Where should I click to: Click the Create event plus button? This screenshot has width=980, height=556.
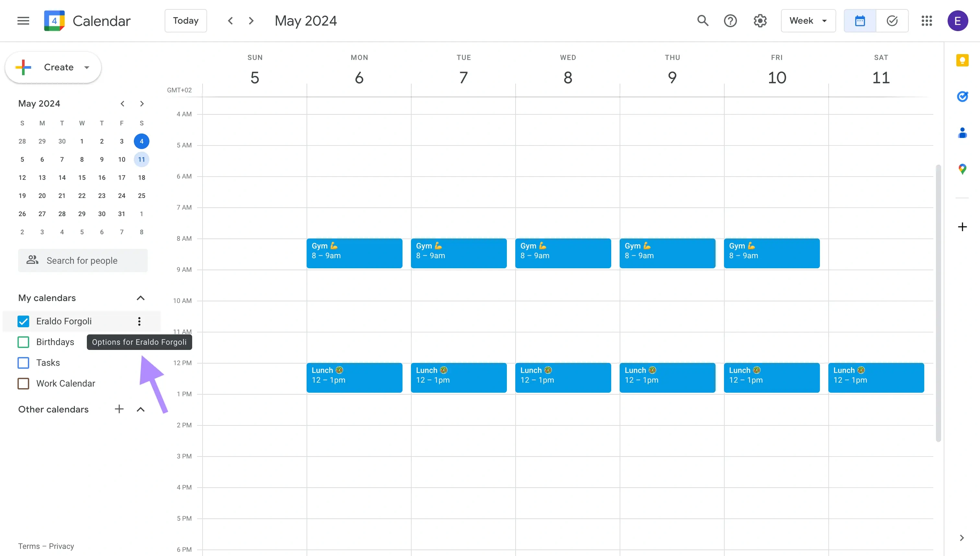(24, 67)
